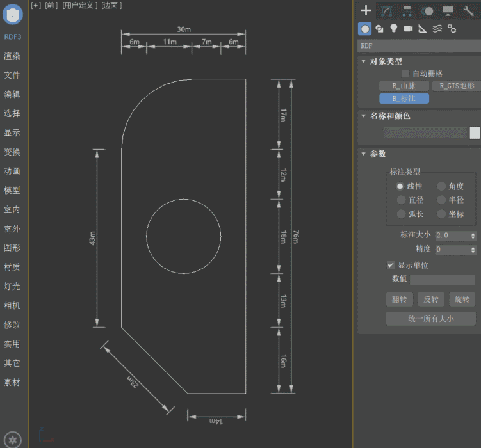Select the Systems gears icon
The width and height of the screenshot is (481, 448).
(x=452, y=28)
